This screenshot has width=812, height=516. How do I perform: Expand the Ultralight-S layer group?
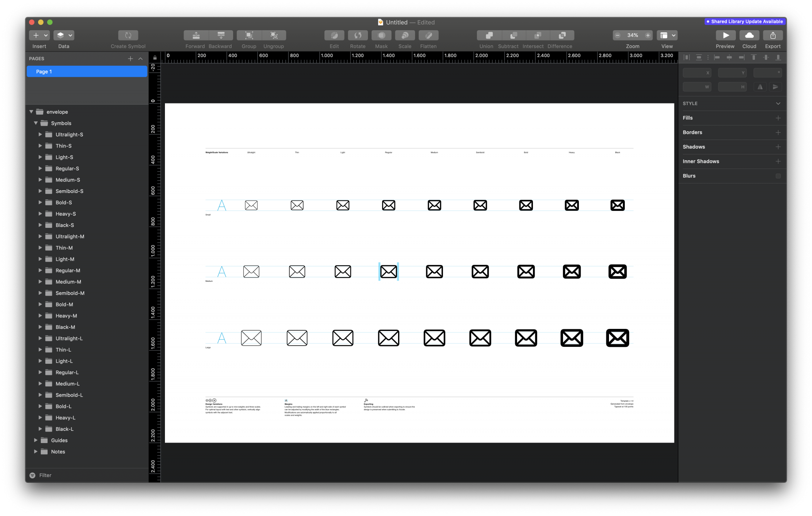40,134
